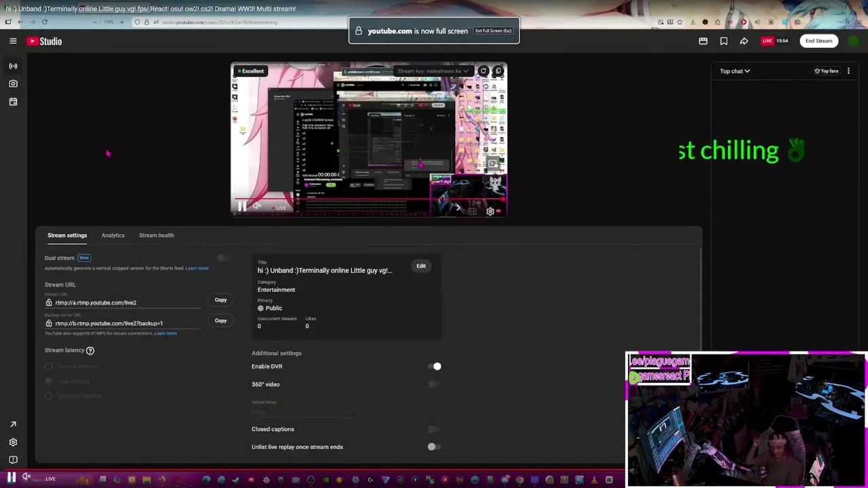Click the copy stream key icon above the preview
The image size is (868, 488).
[x=498, y=70]
